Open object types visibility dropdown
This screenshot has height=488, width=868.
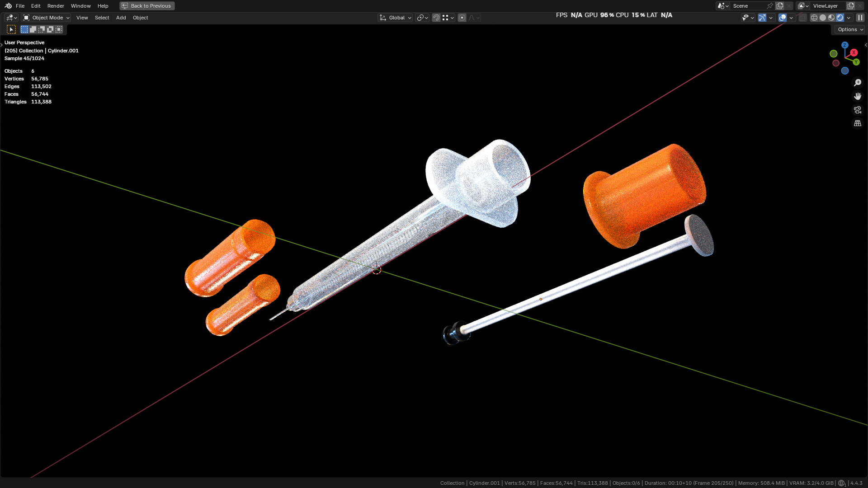pyautogui.click(x=748, y=18)
